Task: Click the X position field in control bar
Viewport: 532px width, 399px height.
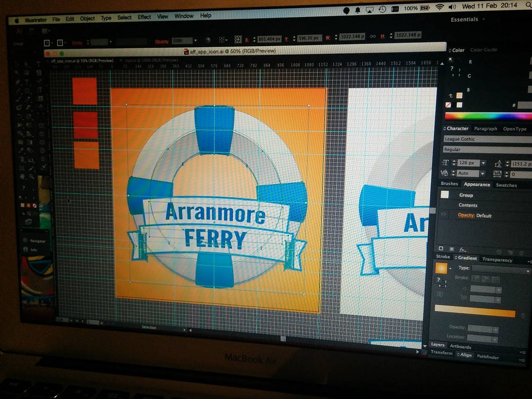Action: pos(269,39)
